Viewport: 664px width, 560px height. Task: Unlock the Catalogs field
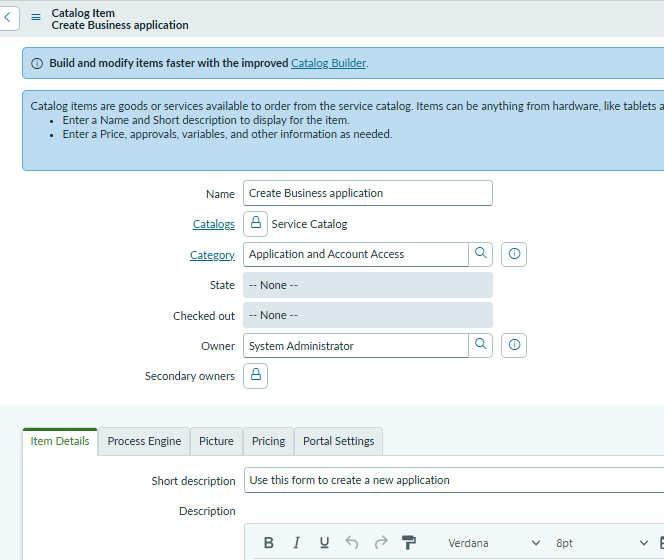(x=255, y=224)
